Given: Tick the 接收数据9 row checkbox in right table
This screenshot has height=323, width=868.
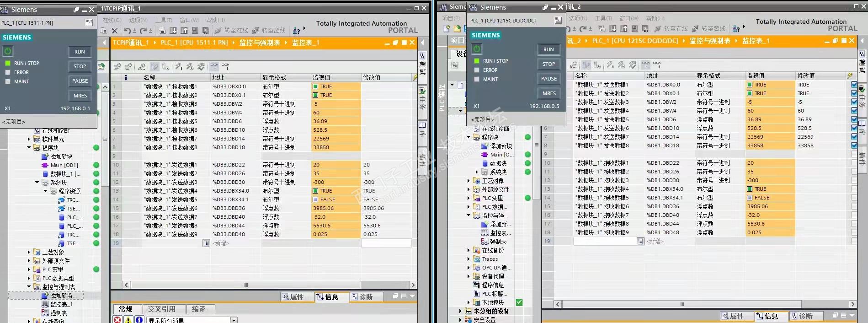Looking at the screenshot, I should click(x=854, y=232).
